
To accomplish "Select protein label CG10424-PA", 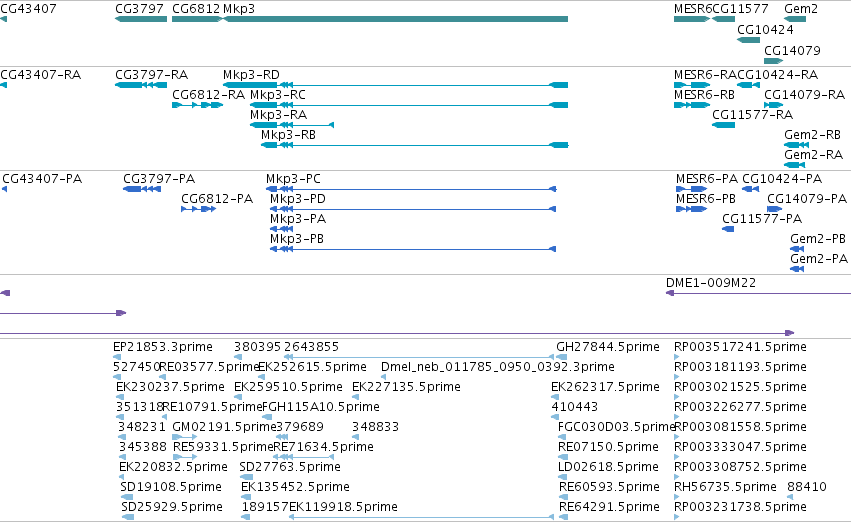I will click(x=782, y=179).
